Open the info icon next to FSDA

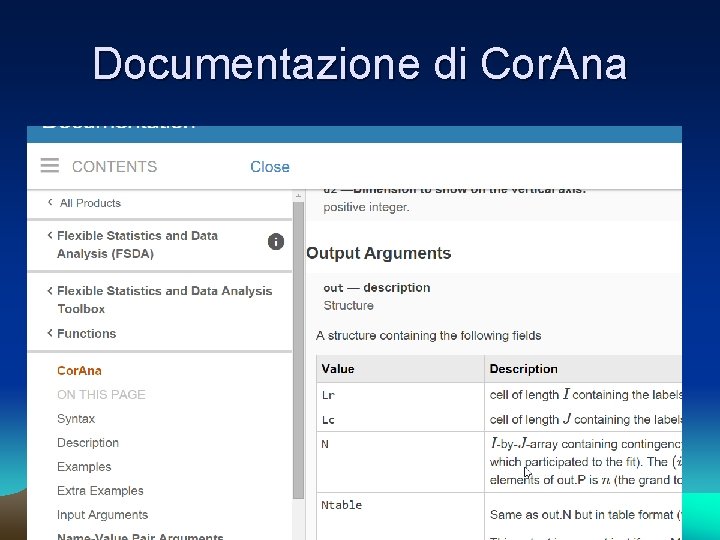coord(276,242)
